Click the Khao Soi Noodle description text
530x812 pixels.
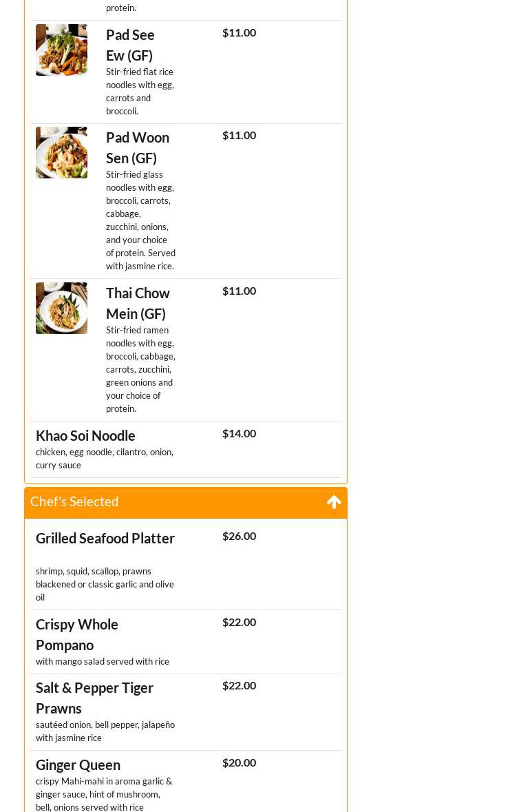click(x=105, y=459)
